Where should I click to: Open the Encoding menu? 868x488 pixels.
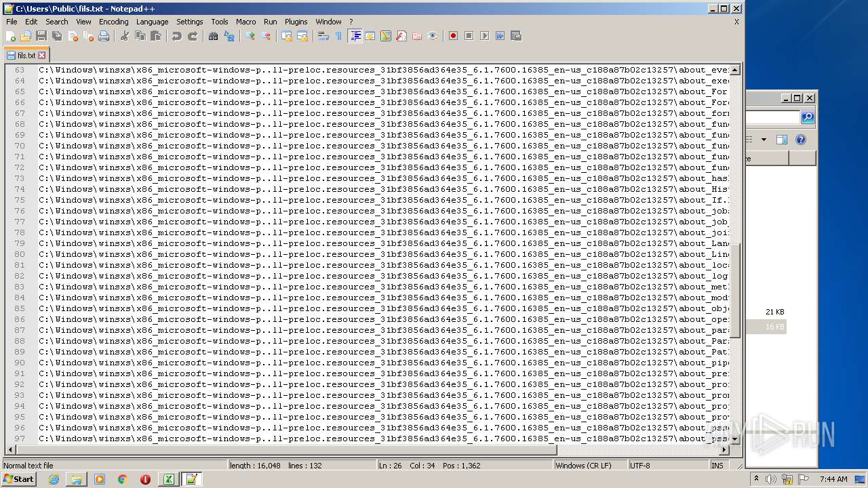(x=113, y=22)
